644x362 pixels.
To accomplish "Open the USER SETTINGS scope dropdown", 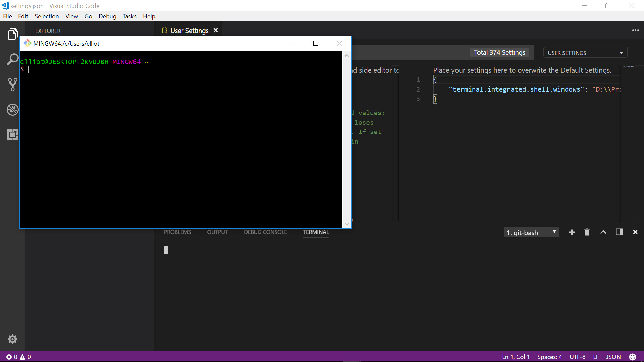I will [x=585, y=53].
